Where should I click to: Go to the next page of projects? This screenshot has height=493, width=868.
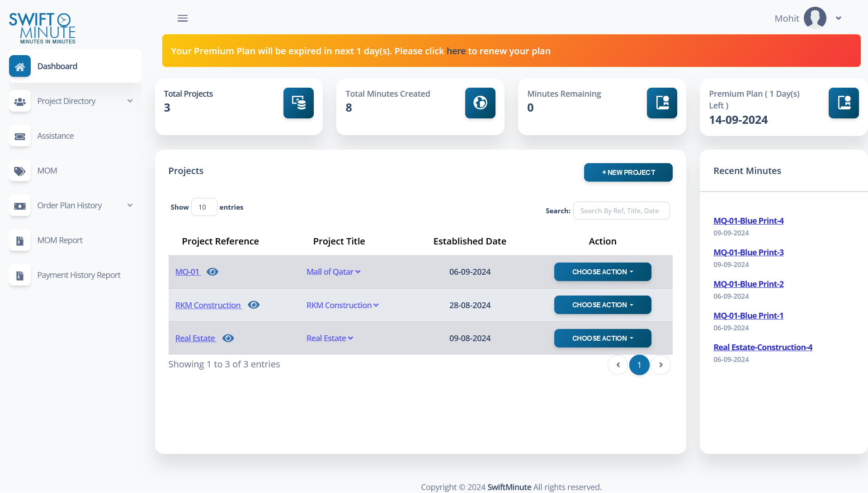coord(660,365)
